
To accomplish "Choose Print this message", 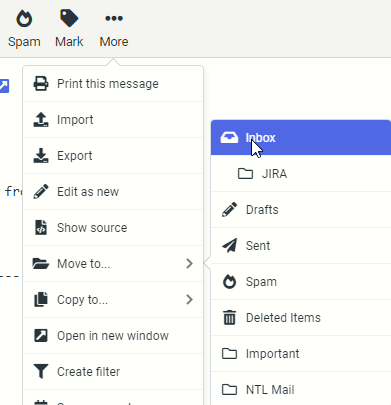I will pyautogui.click(x=113, y=84).
